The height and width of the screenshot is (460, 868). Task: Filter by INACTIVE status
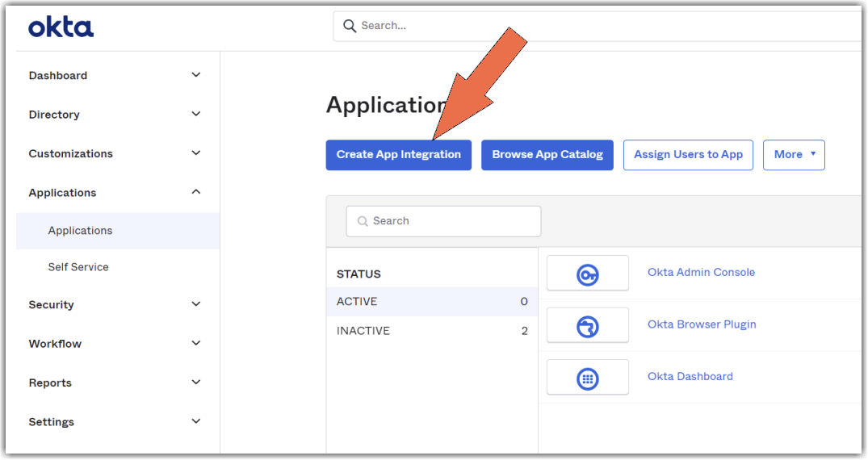coord(432,331)
